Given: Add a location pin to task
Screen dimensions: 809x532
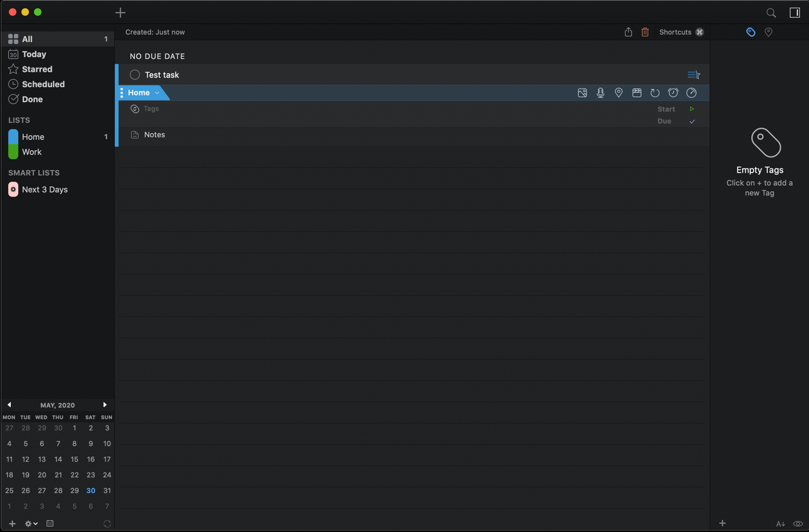Looking at the screenshot, I should coord(619,93).
